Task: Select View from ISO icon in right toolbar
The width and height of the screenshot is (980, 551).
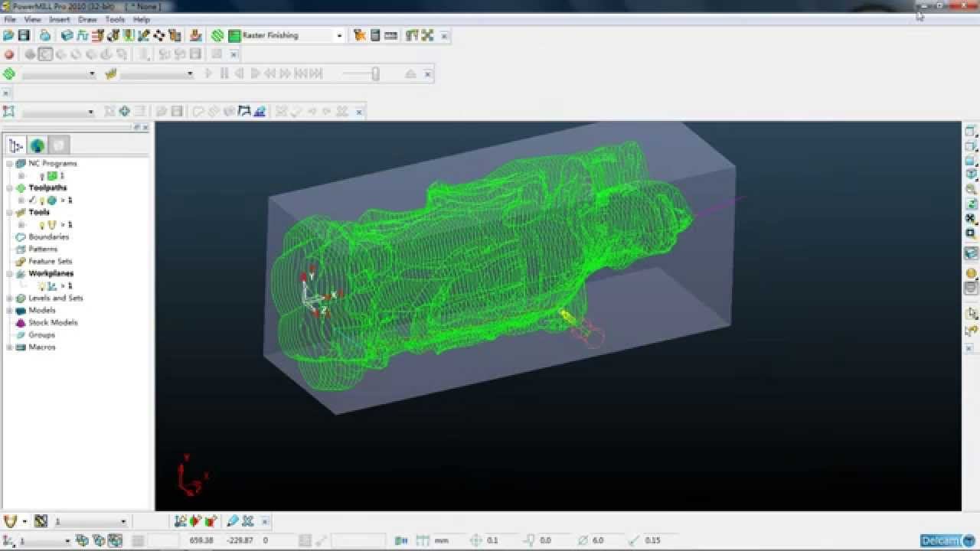Action: pos(971,174)
